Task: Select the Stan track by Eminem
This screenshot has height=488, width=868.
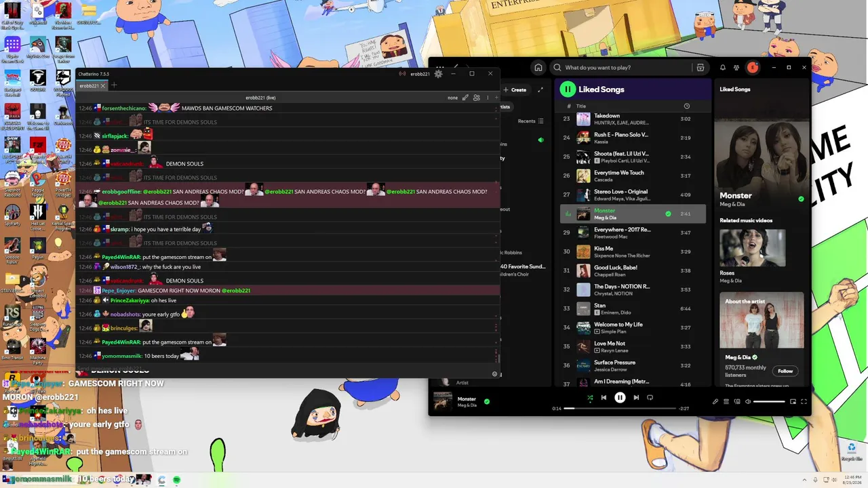Action: point(633,308)
